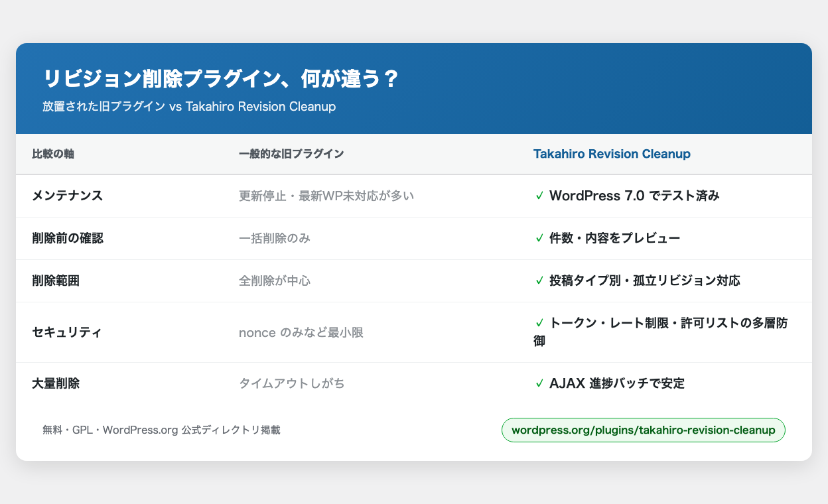Click the Takahiro Revision Cleanup column header
The height and width of the screenshot is (504, 828).
[612, 154]
